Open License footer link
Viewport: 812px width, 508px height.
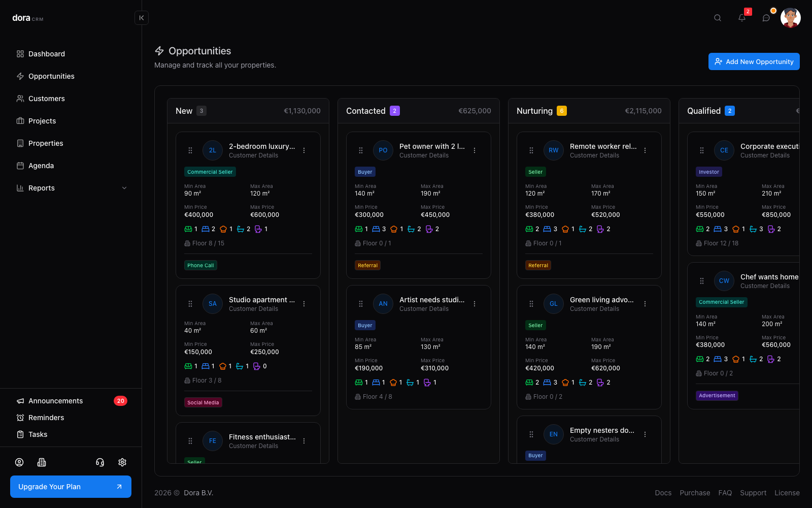[787, 493]
